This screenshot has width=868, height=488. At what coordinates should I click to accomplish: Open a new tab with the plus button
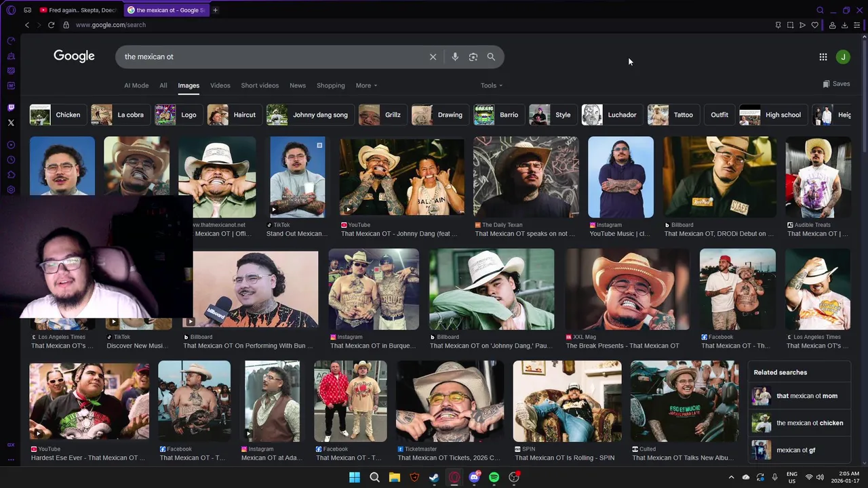(215, 10)
